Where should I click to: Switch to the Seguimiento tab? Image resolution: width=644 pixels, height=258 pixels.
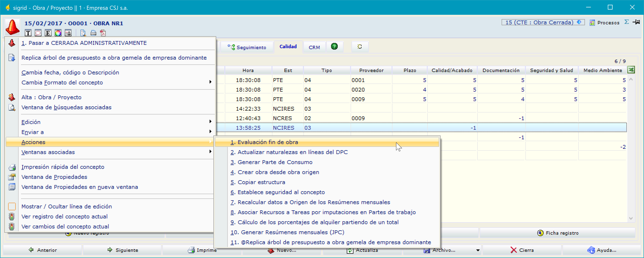pyautogui.click(x=247, y=47)
